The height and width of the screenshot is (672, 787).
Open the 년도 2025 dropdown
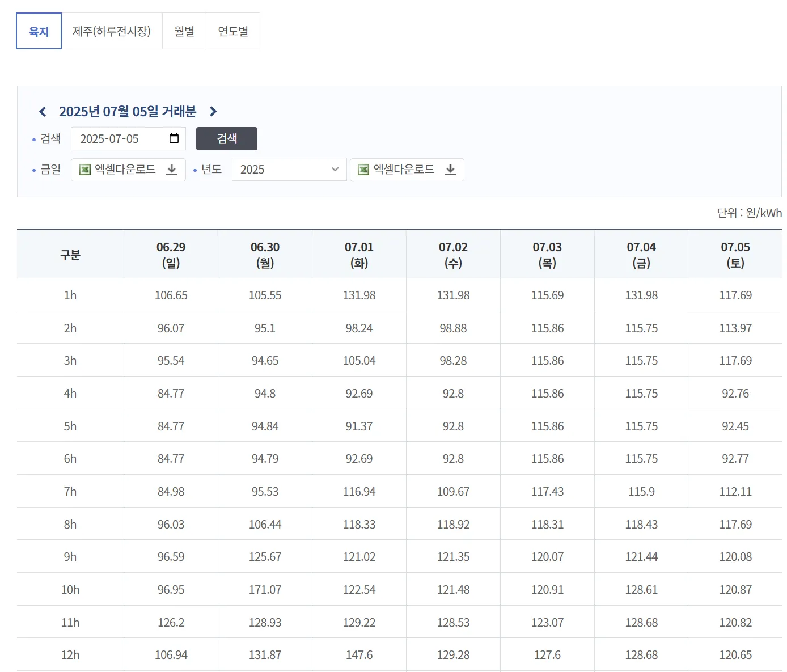pyautogui.click(x=289, y=170)
